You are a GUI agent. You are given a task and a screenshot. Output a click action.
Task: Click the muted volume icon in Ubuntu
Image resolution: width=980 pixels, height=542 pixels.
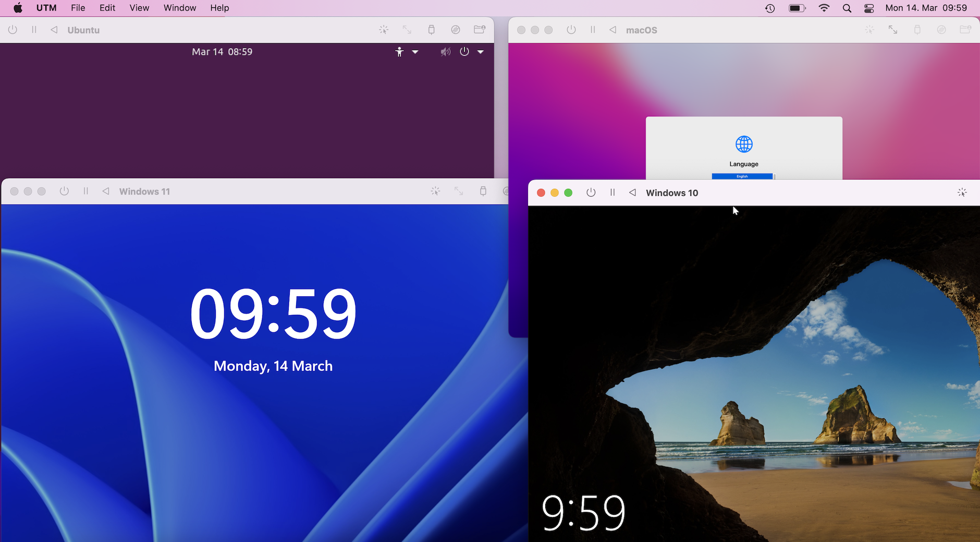445,52
